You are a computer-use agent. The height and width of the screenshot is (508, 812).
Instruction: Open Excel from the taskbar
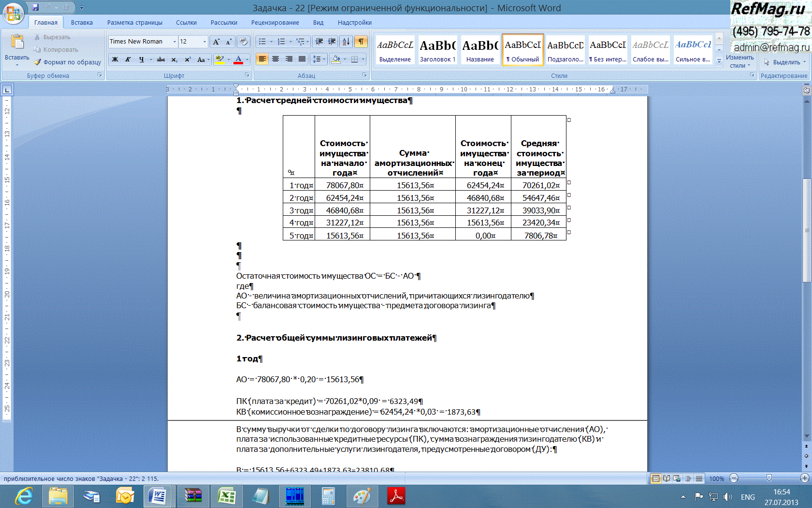tap(226, 496)
